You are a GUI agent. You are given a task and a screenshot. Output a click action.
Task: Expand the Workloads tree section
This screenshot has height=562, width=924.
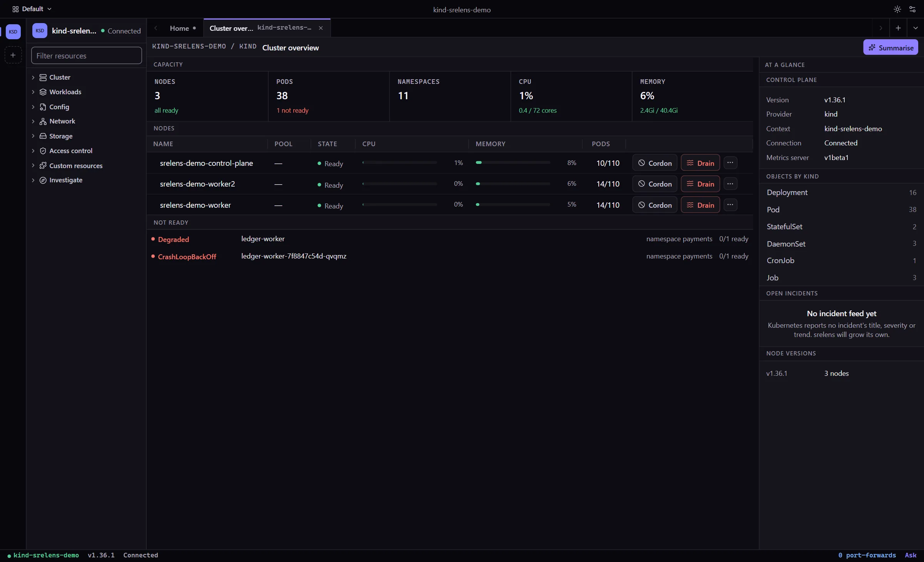[x=33, y=92]
